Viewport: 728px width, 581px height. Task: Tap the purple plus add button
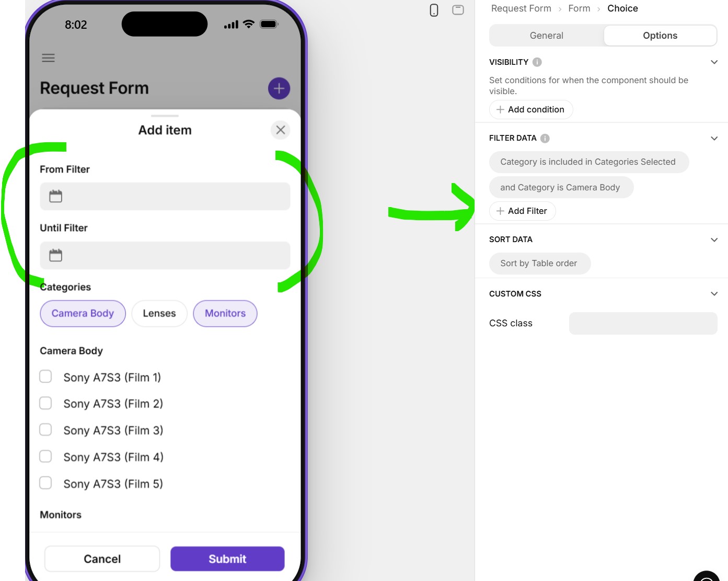click(279, 88)
